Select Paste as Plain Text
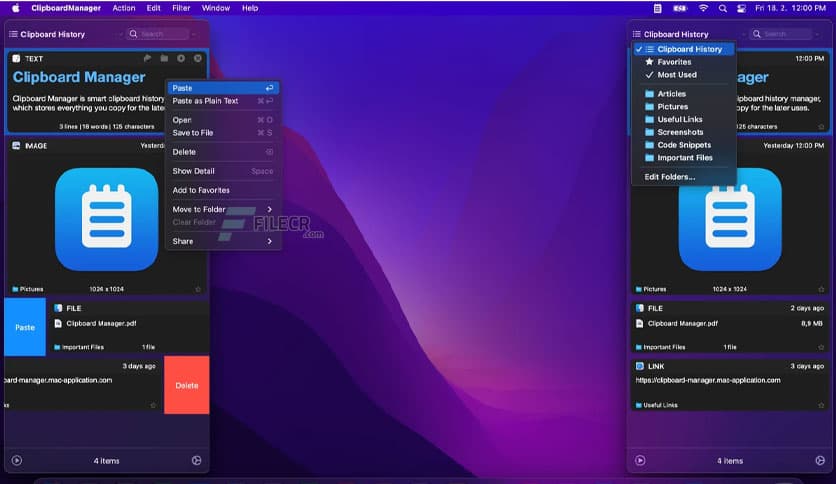 tap(223, 101)
